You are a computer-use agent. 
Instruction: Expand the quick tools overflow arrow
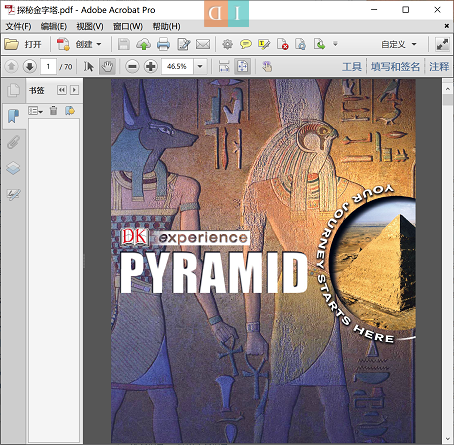(x=335, y=44)
